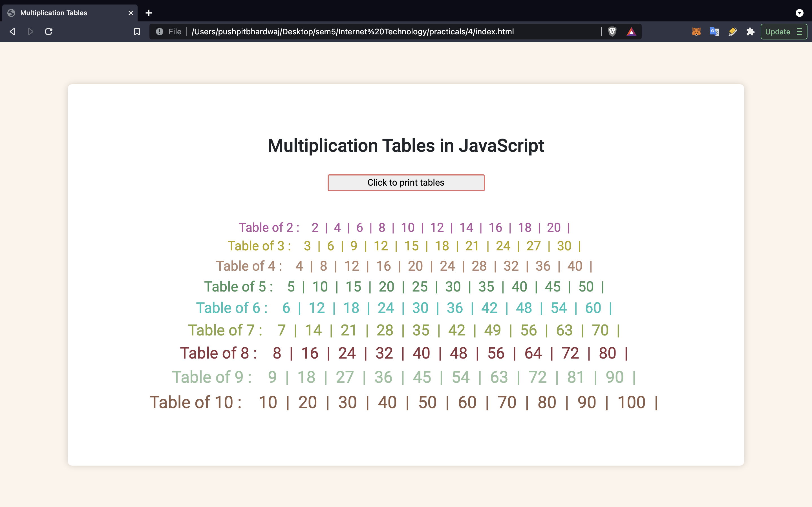Click the browser back arrow
The height and width of the screenshot is (507, 812).
coord(13,32)
